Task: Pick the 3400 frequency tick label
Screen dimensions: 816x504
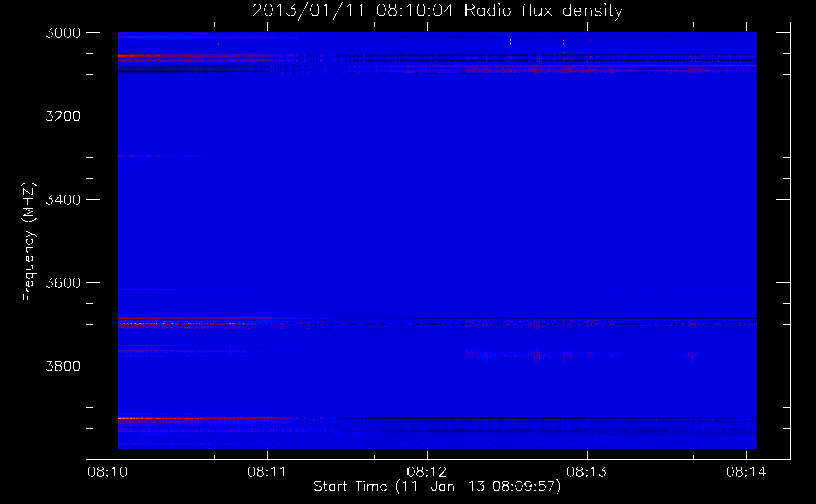Action: point(63,200)
